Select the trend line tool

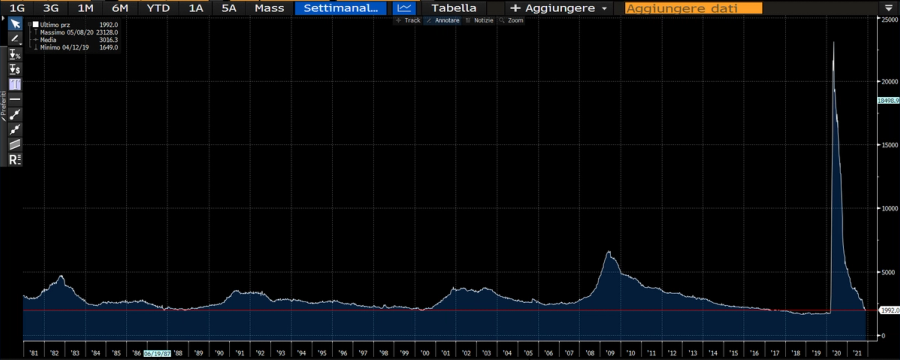tap(15, 114)
